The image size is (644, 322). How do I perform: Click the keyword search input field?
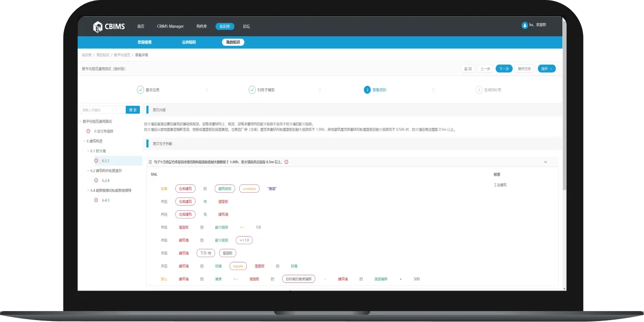tap(103, 110)
